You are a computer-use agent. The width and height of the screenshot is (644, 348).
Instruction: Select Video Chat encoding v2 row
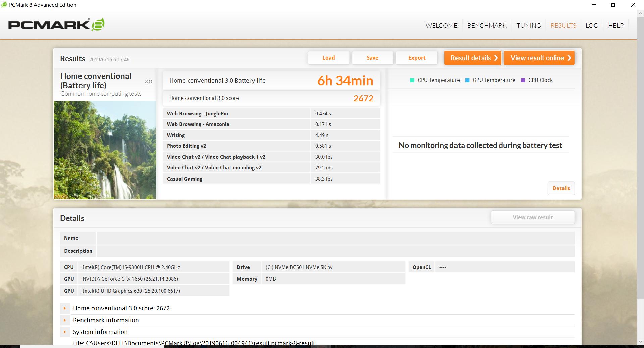pyautogui.click(x=271, y=168)
